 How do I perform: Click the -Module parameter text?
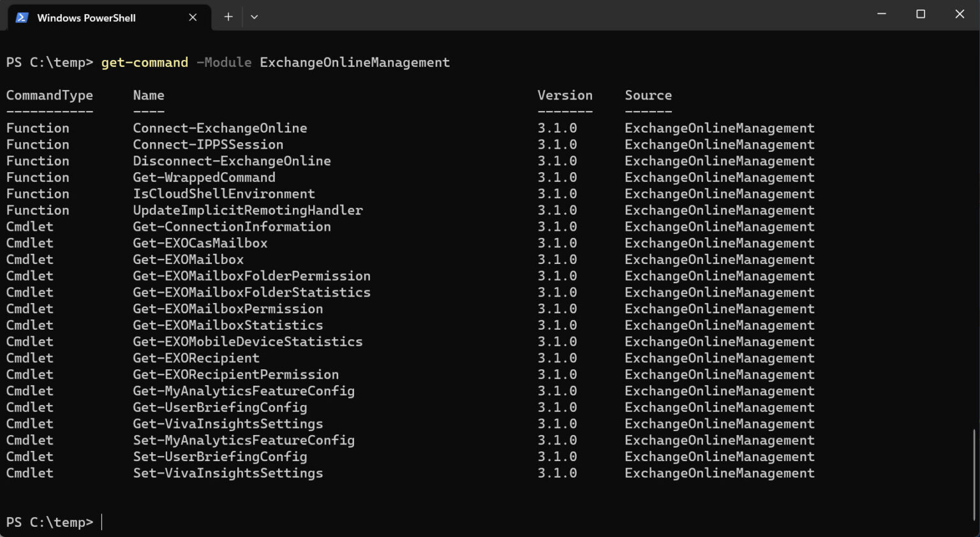(x=224, y=63)
